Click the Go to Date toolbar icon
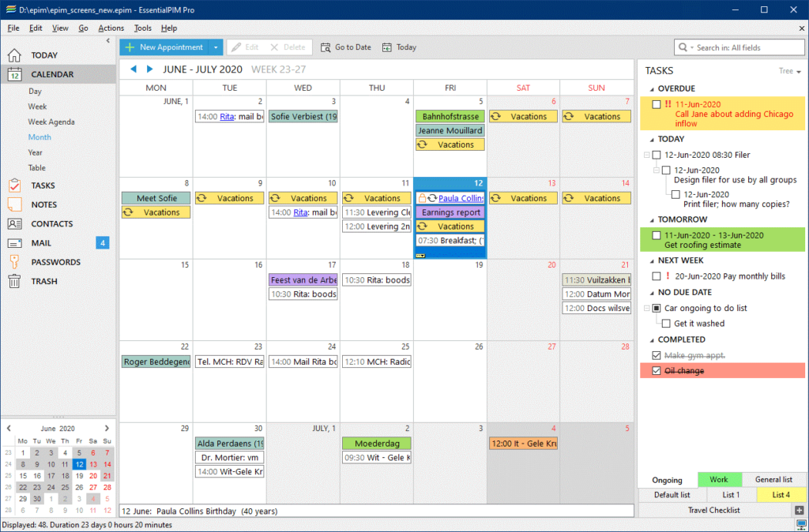Viewport: 809px width, 532px height. pos(326,47)
